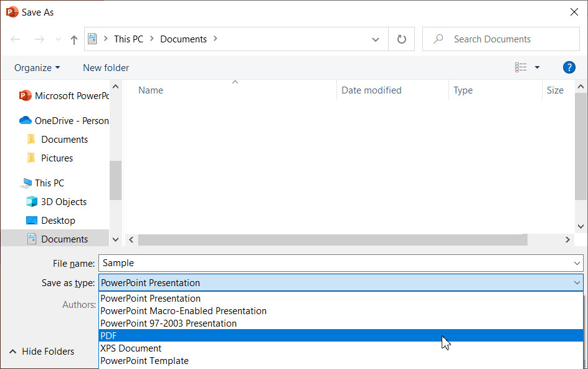This screenshot has width=588, height=369.
Task: Choose PowerPoint 97-2003 Presentation type
Action: tap(341, 323)
